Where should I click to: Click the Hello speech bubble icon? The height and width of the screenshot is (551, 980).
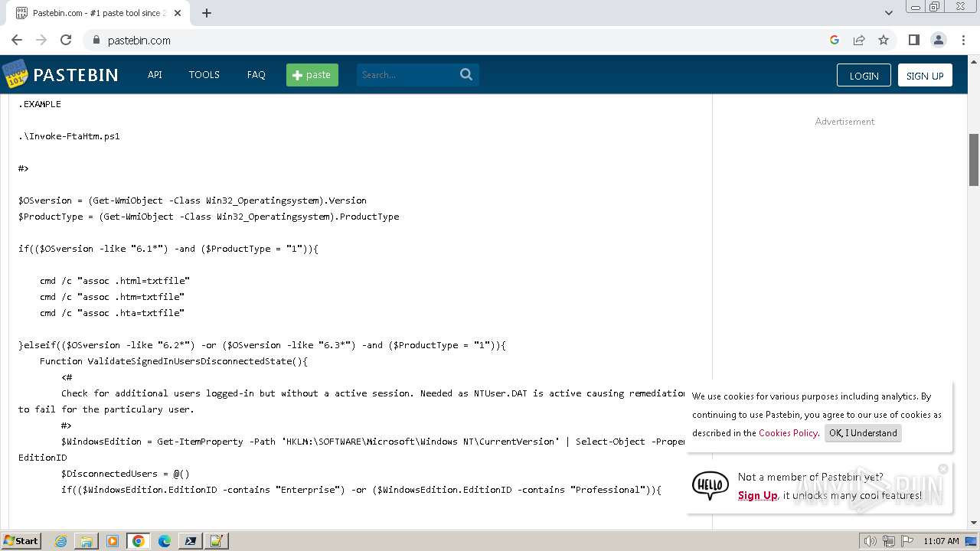pyautogui.click(x=710, y=485)
